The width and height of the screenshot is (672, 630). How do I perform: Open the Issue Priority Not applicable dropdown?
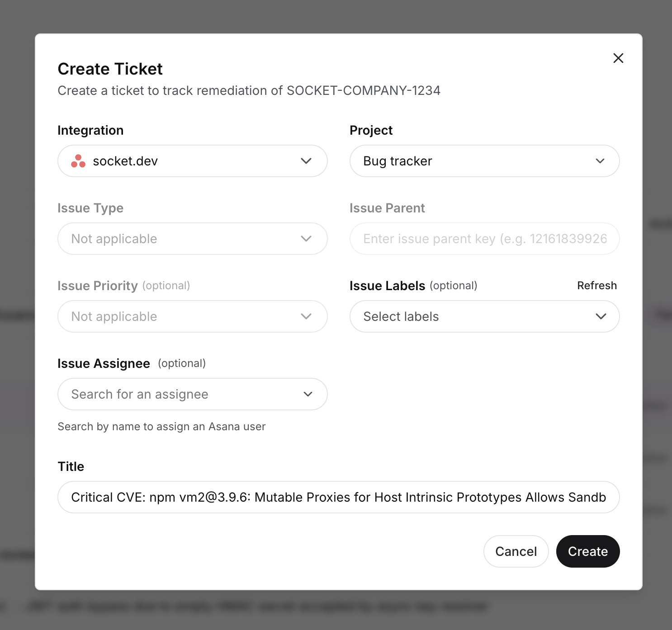pyautogui.click(x=193, y=316)
